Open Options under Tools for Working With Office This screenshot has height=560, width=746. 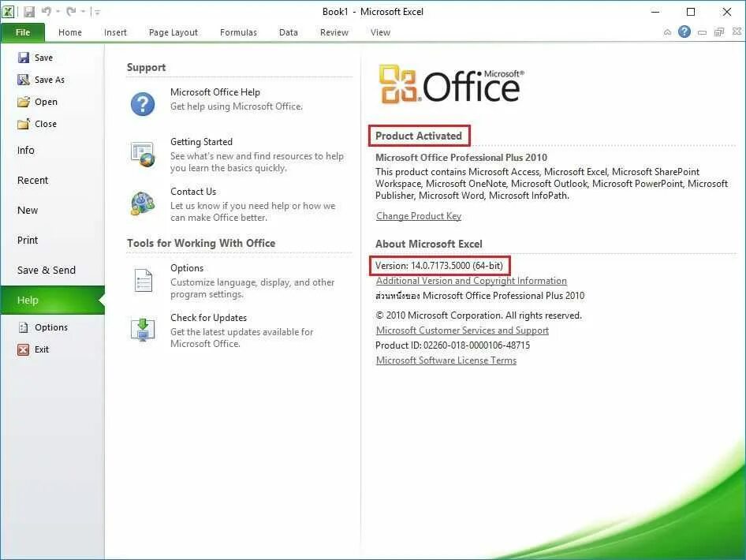[x=186, y=268]
